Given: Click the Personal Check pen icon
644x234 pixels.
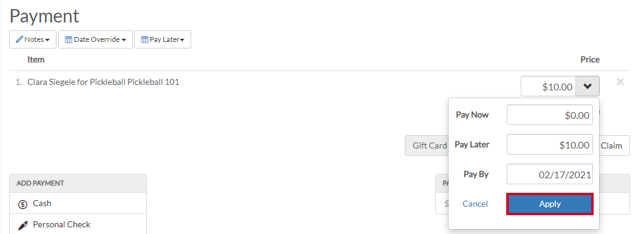Looking at the screenshot, I should pyautogui.click(x=23, y=226).
